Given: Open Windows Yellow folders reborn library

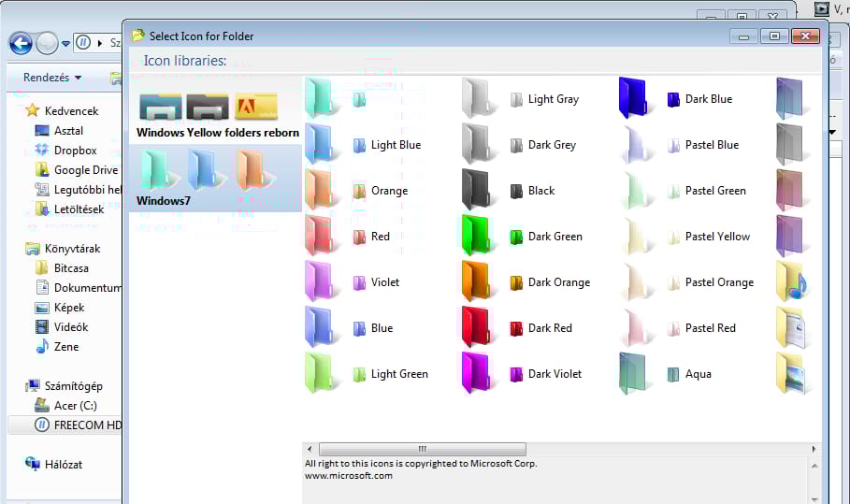Looking at the screenshot, I should point(215,111).
